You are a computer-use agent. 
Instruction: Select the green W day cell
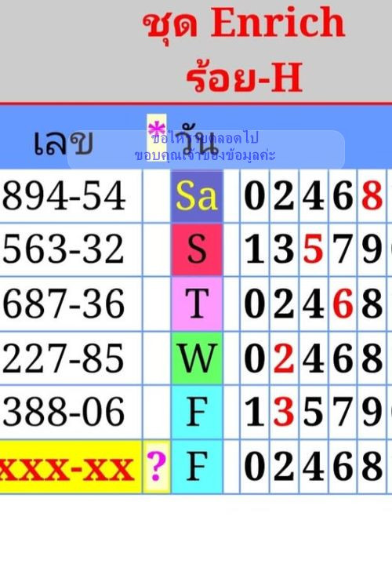point(197,358)
